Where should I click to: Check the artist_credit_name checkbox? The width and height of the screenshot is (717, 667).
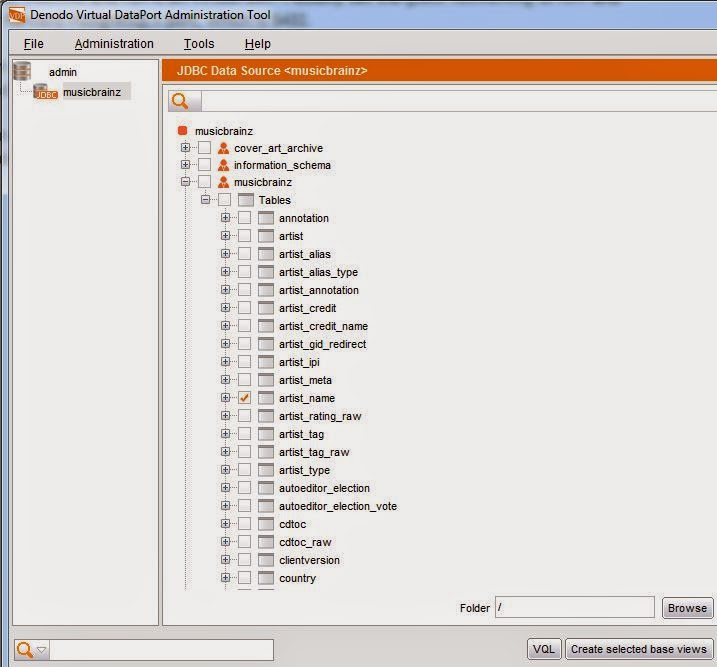coord(245,325)
